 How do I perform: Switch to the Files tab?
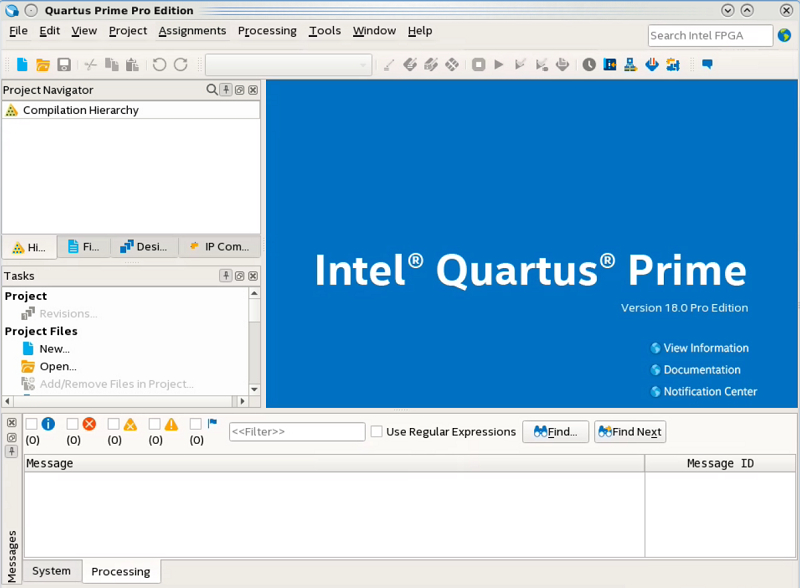tap(84, 247)
